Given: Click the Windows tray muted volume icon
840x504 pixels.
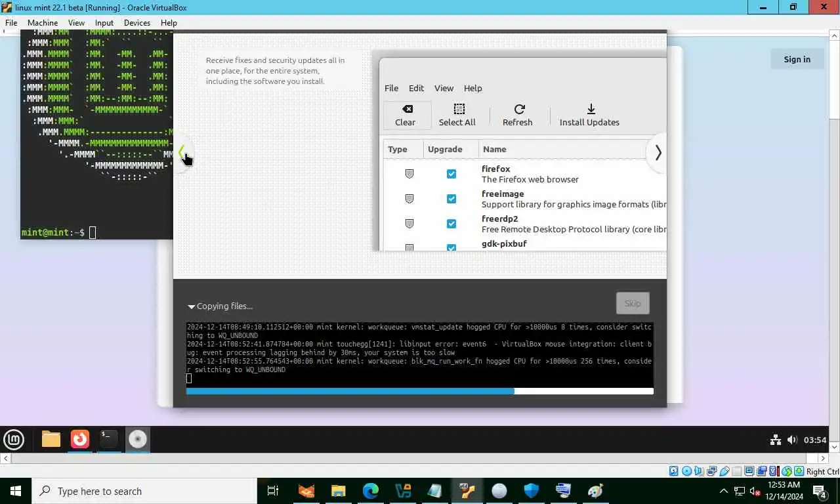Looking at the screenshot, I should (x=754, y=491).
